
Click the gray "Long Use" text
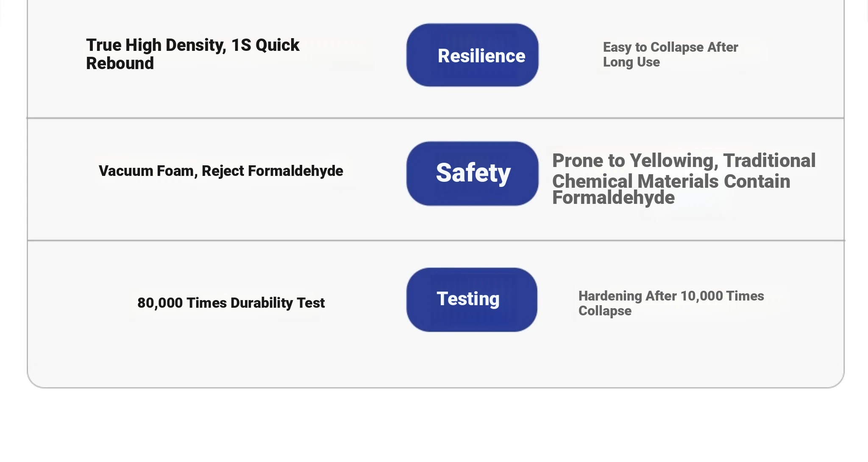(632, 62)
